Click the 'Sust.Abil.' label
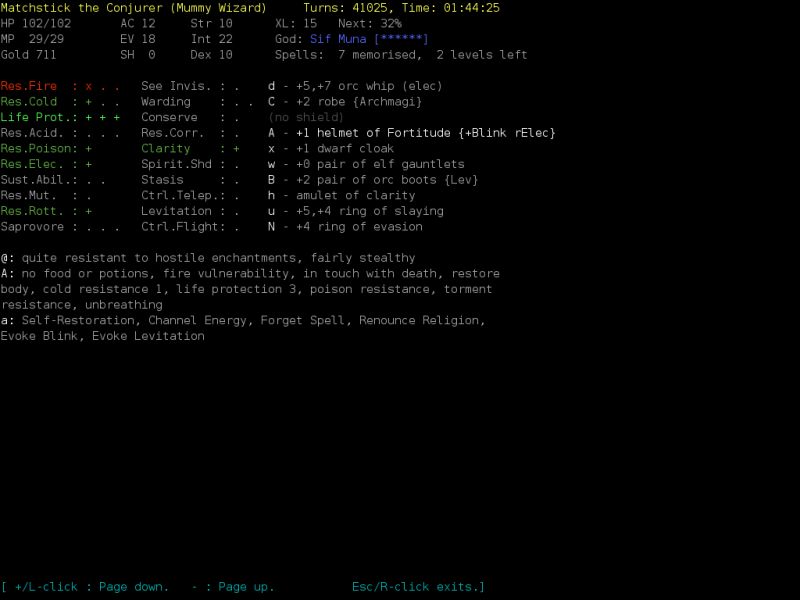 click(35, 180)
